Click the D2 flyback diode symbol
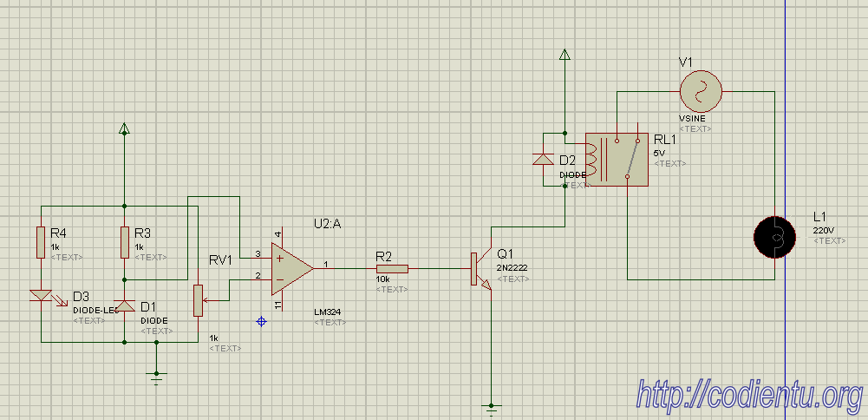This screenshot has width=868, height=420. coord(543,160)
